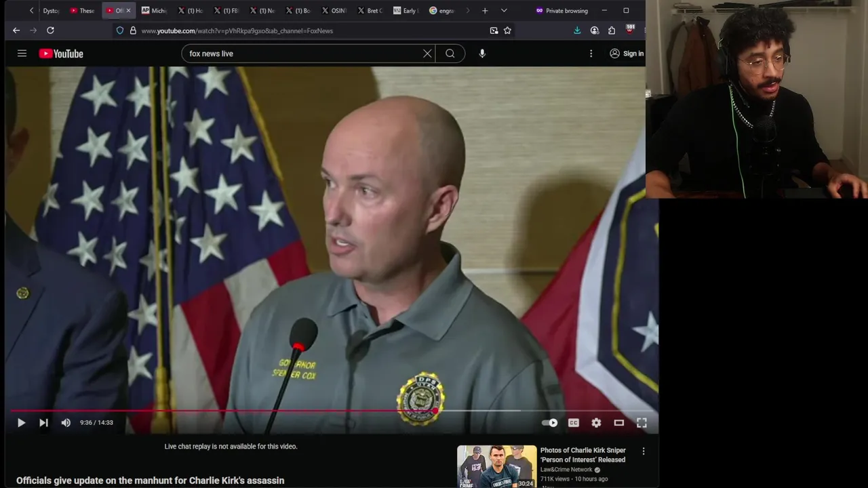Image resolution: width=868 pixels, height=488 pixels.
Task: Click 'Live chat replay is not available' text
Action: (231, 447)
